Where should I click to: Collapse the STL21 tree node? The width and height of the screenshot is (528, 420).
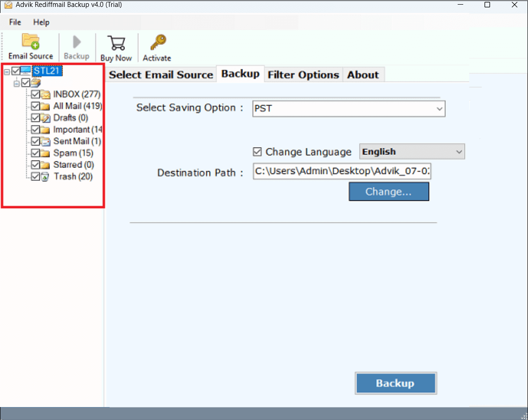[x=7, y=71]
